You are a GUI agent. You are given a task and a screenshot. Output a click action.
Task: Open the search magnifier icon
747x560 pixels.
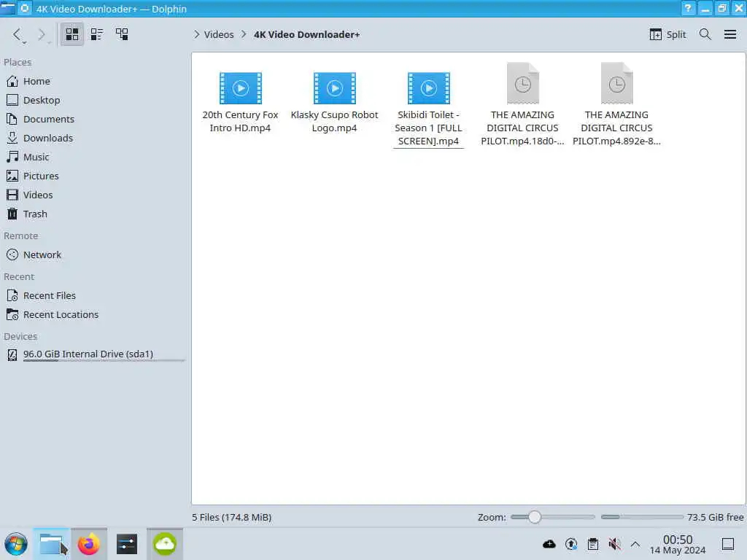(705, 34)
